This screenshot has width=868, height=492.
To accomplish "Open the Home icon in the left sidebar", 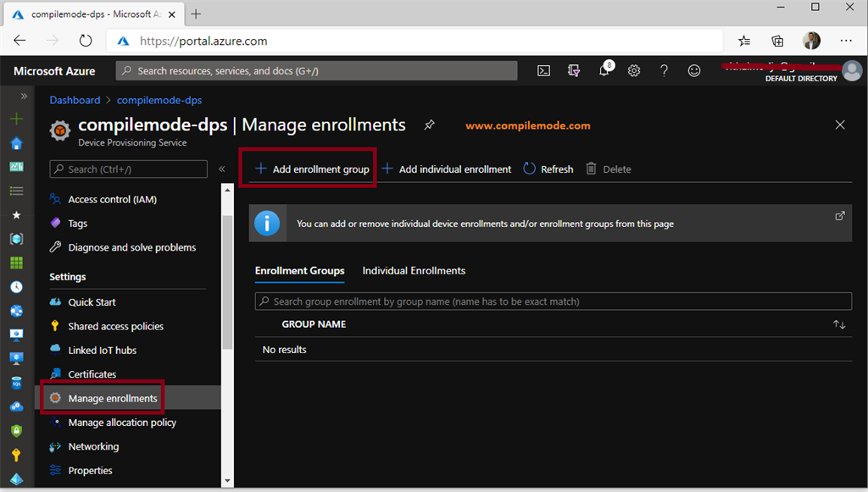I will tap(16, 142).
